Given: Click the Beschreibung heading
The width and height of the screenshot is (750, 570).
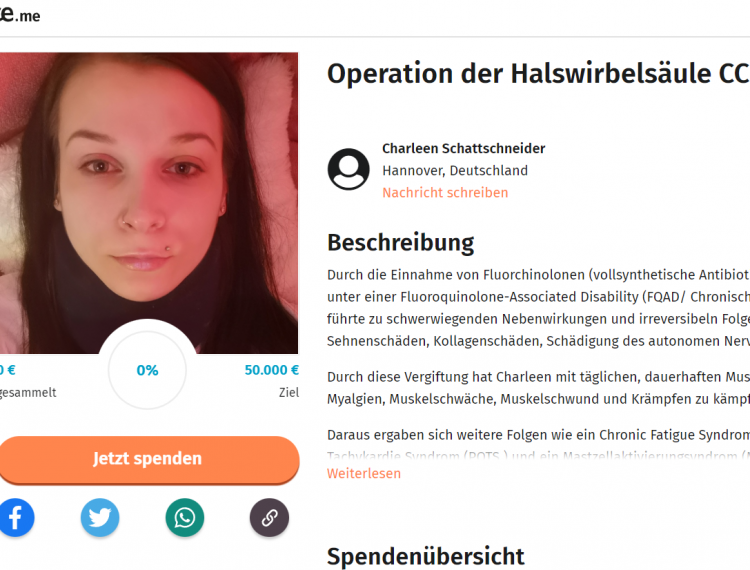Looking at the screenshot, I should (x=400, y=242).
